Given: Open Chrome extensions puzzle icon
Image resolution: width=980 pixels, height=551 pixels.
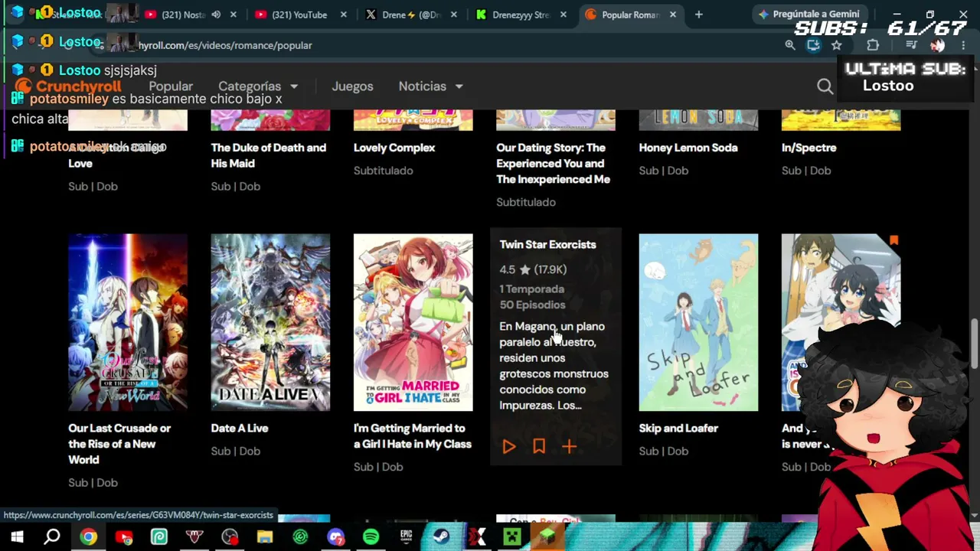Looking at the screenshot, I should [873, 45].
